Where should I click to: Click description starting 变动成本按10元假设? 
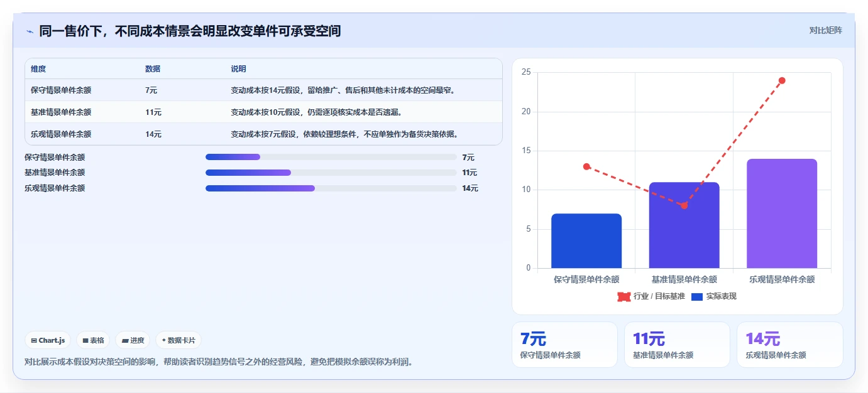316,112
